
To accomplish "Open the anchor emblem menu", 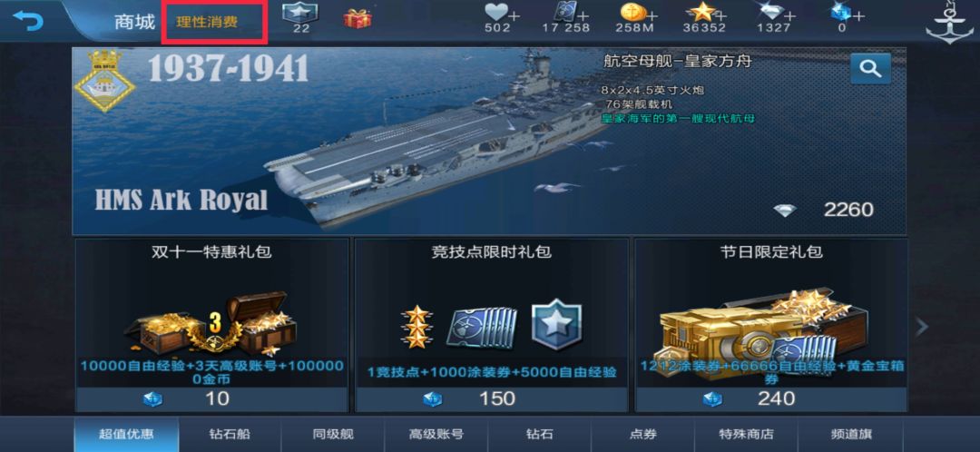I will point(946,23).
